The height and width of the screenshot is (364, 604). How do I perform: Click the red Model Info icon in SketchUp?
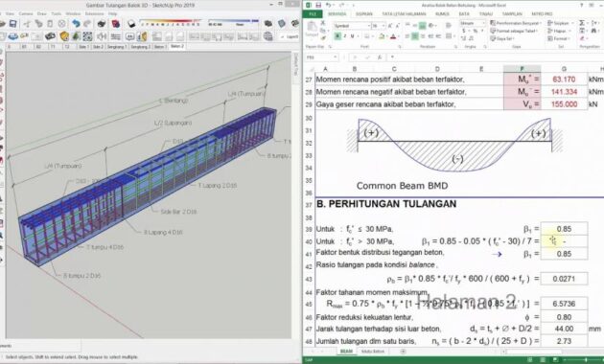point(116,24)
